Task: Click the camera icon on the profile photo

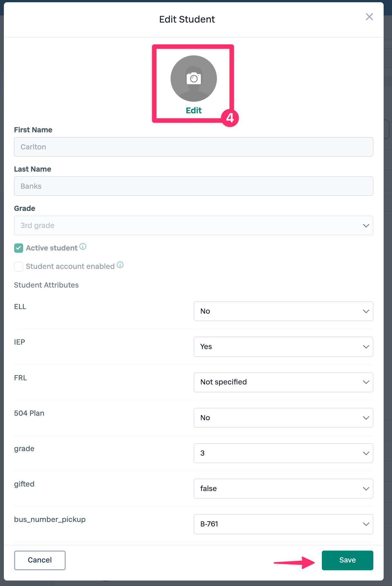Action: click(194, 78)
